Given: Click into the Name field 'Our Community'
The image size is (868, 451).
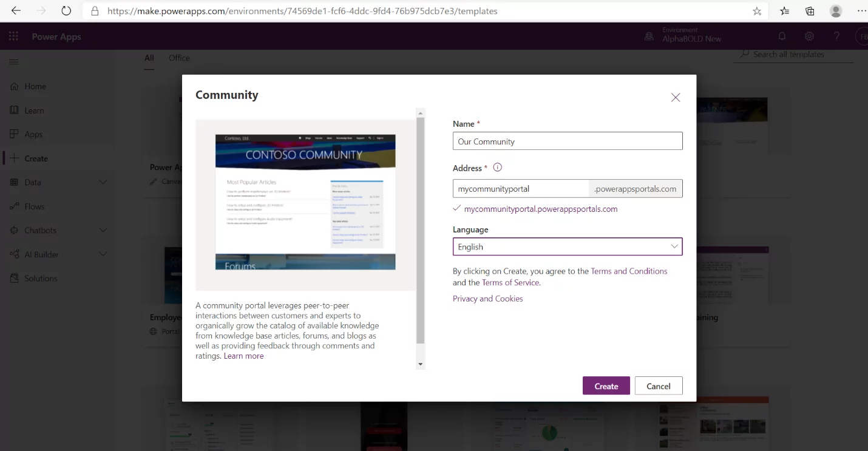Looking at the screenshot, I should [568, 141].
